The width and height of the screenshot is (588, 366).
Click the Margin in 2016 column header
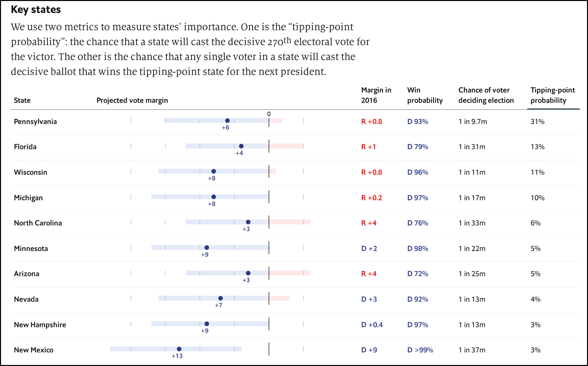pyautogui.click(x=376, y=95)
